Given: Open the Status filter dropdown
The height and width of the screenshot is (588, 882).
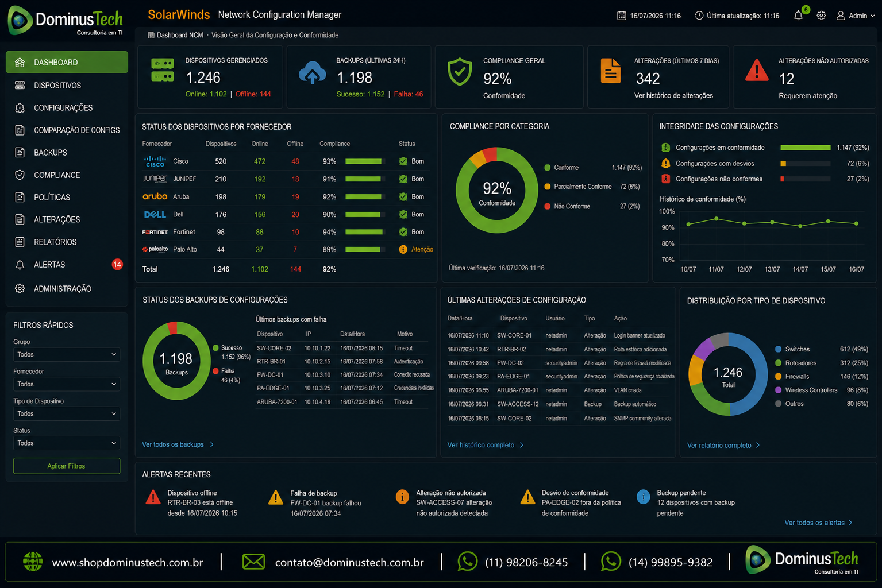Looking at the screenshot, I should pyautogui.click(x=67, y=443).
